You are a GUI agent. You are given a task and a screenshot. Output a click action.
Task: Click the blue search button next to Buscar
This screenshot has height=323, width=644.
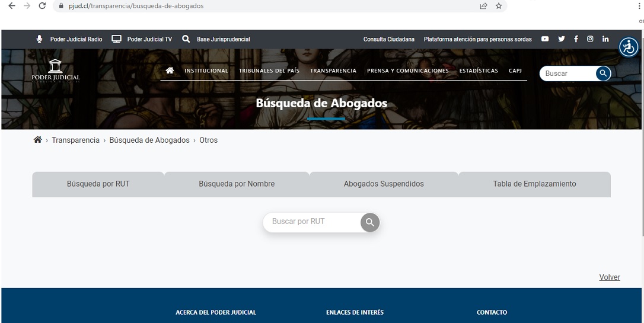click(x=603, y=73)
